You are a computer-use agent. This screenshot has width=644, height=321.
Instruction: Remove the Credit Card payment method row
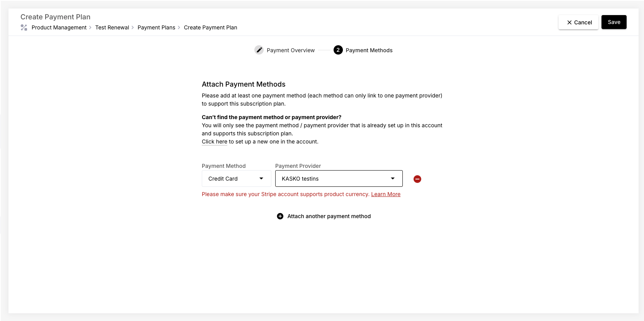[x=417, y=179]
